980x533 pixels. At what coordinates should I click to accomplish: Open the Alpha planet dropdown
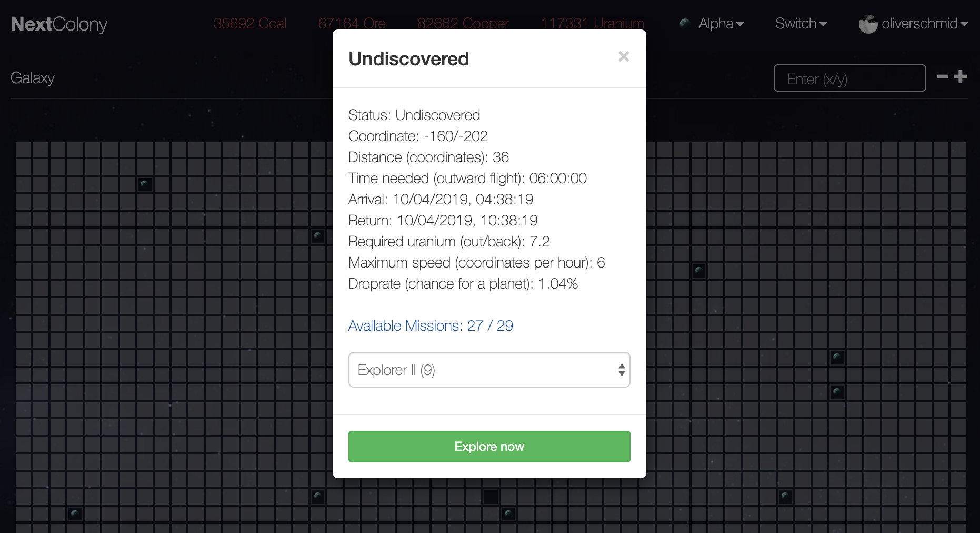tap(721, 24)
